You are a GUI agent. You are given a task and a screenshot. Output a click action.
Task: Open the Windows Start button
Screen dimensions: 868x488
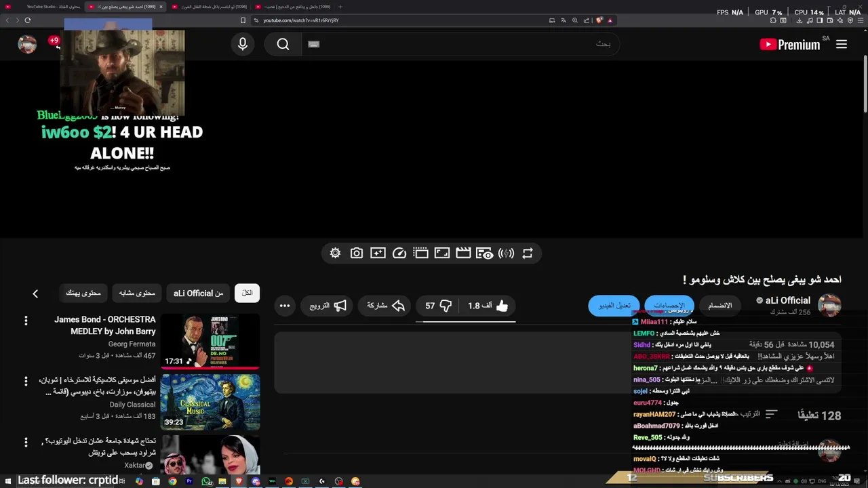tap(8, 481)
